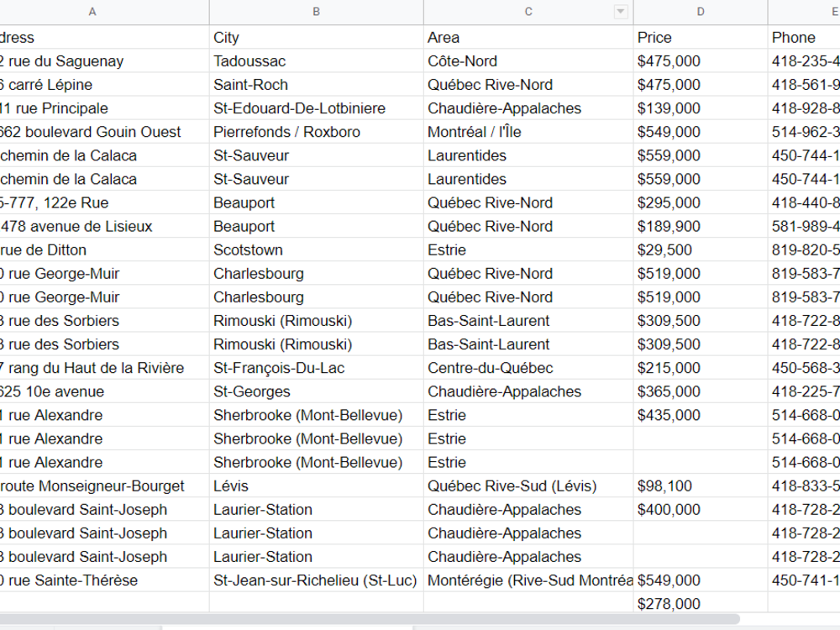Select Québec Rive-Sud (Lévis) area cell
The image size is (840, 630).
pos(528,486)
